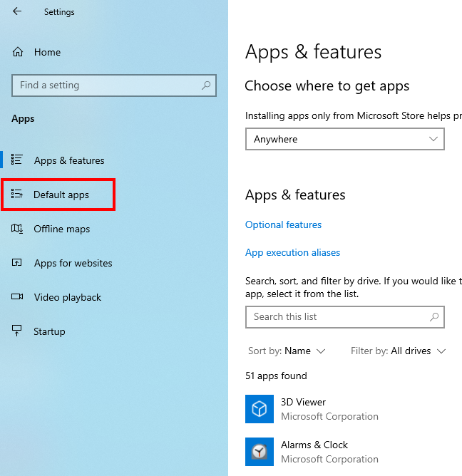Click the Choose where to get apps heading
The image size is (462, 476).
click(x=327, y=86)
